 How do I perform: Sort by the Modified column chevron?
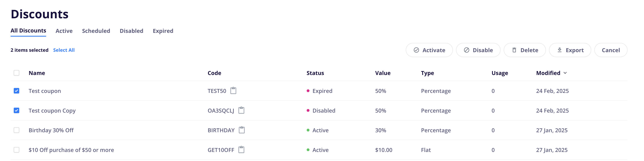pos(565,73)
